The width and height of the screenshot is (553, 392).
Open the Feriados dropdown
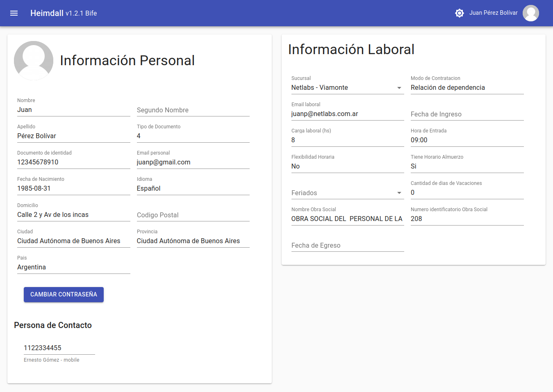point(347,193)
